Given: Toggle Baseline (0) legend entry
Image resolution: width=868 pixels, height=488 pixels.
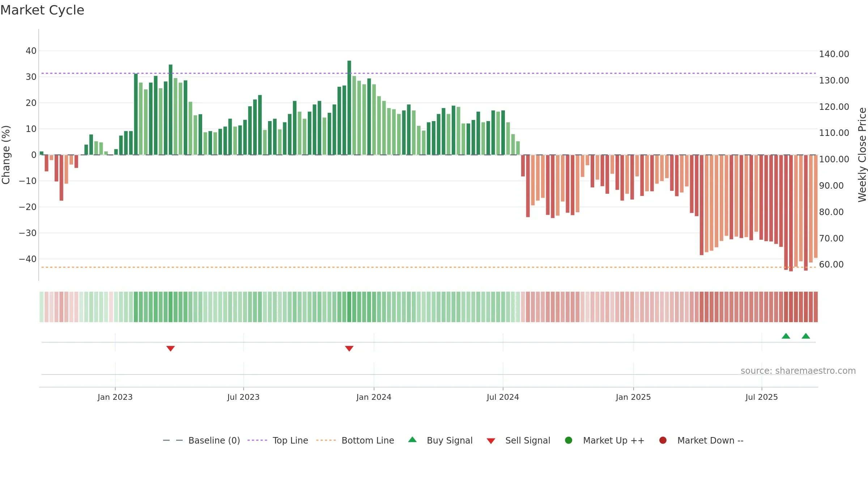Looking at the screenshot, I should (201, 440).
